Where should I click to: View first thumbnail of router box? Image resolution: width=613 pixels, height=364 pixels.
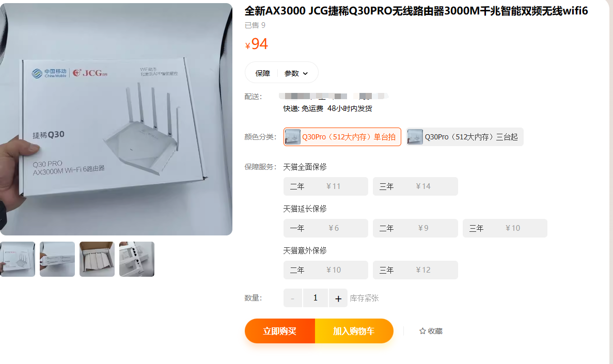tap(18, 259)
